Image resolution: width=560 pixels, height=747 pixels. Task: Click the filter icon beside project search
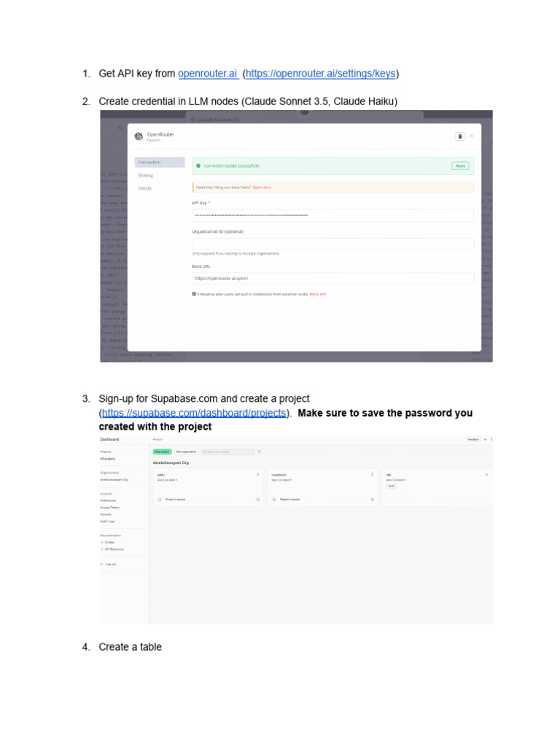259,452
